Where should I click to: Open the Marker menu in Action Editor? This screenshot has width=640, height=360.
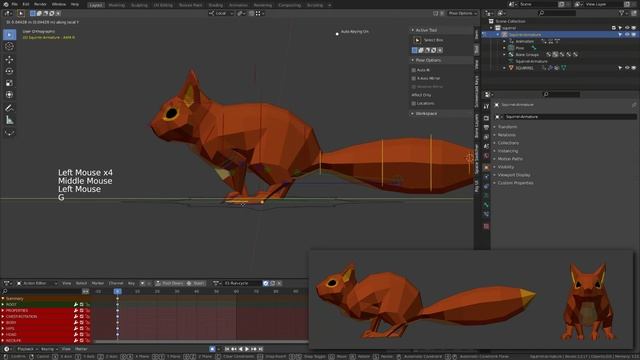(98, 283)
